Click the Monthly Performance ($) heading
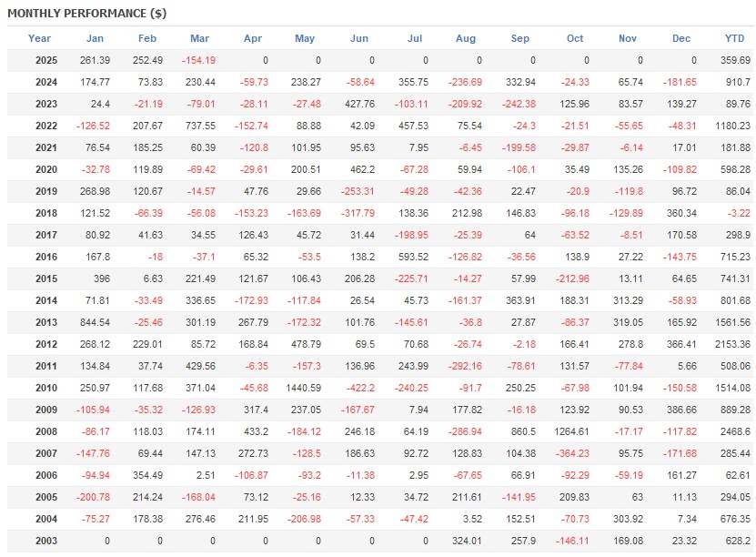Viewport: 756px width, 557px height. click(x=87, y=14)
